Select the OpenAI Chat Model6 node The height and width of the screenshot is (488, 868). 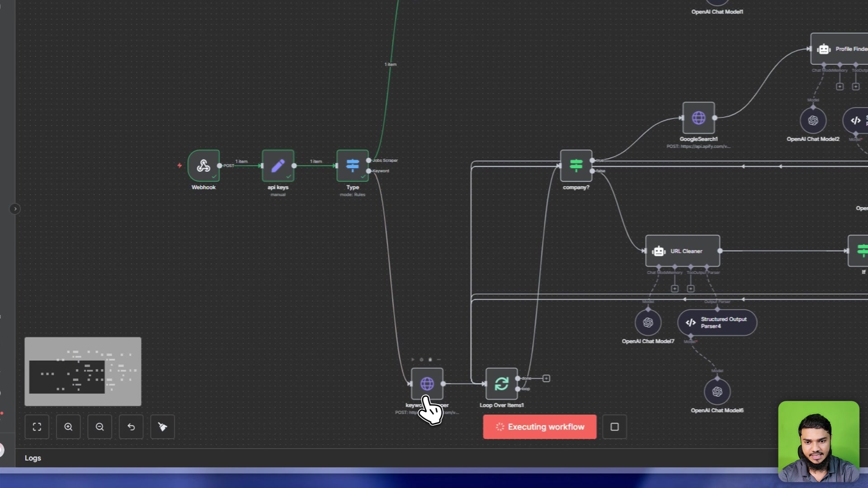(717, 392)
